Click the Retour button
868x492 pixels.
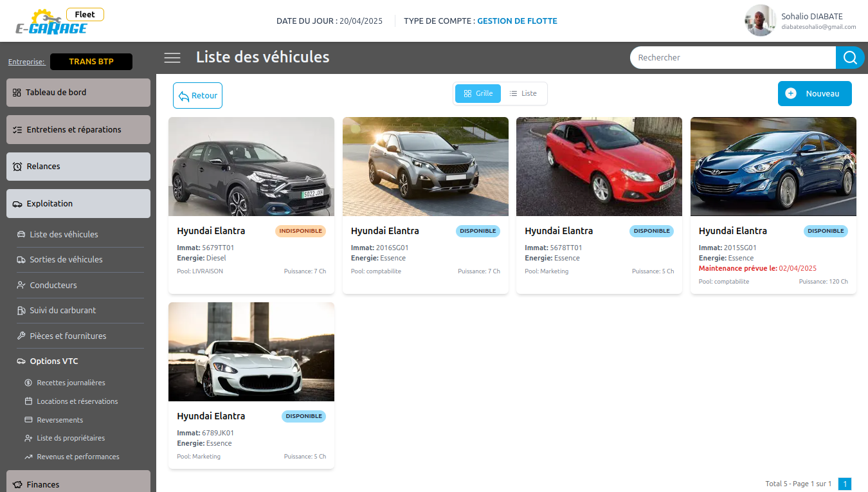197,95
